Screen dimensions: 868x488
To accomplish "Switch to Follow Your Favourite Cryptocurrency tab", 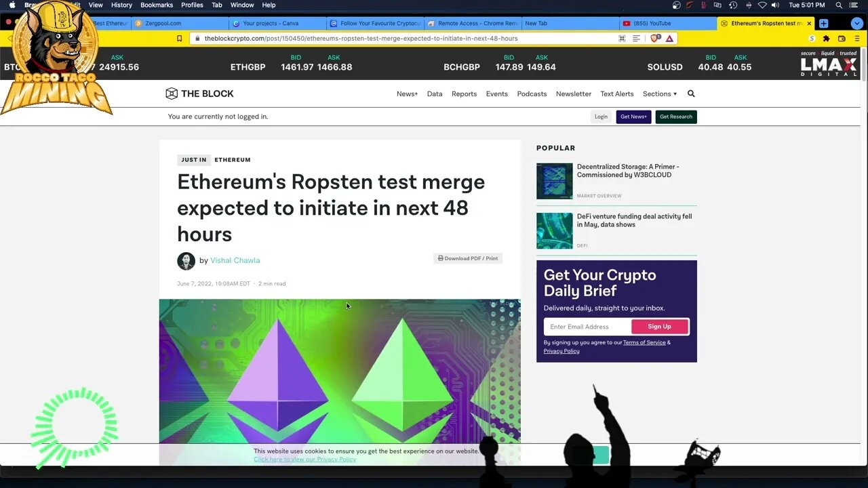I will click(x=374, y=23).
